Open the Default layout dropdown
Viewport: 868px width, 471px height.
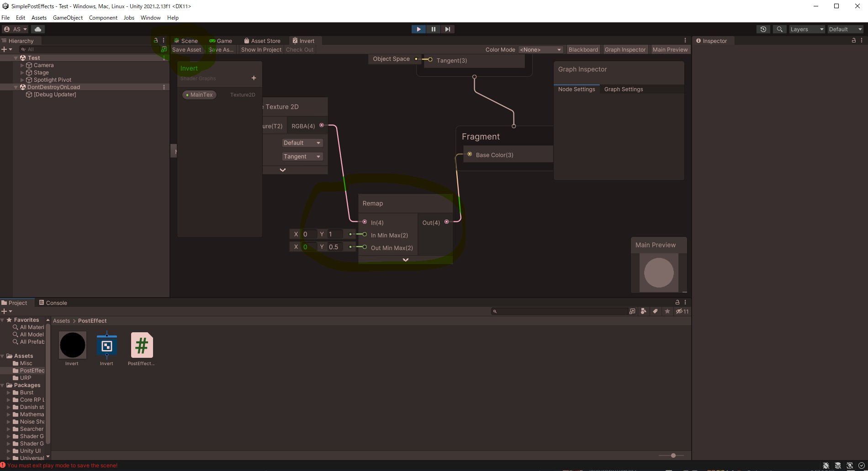[846, 29]
